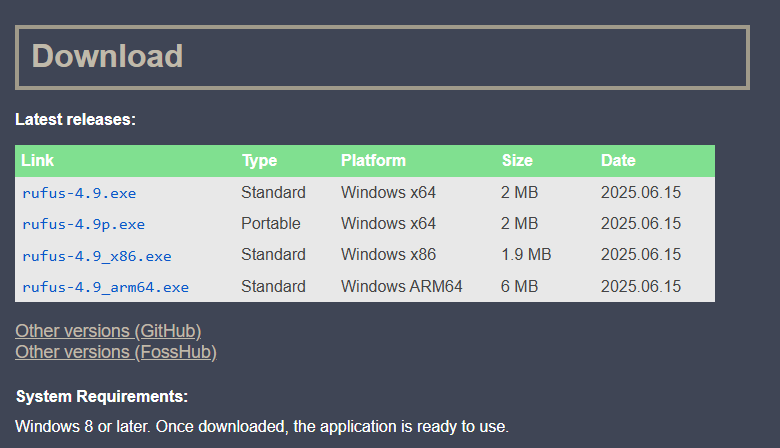Get the rufus-4.9_arm64.exe download
The image size is (780, 448).
pos(105,288)
